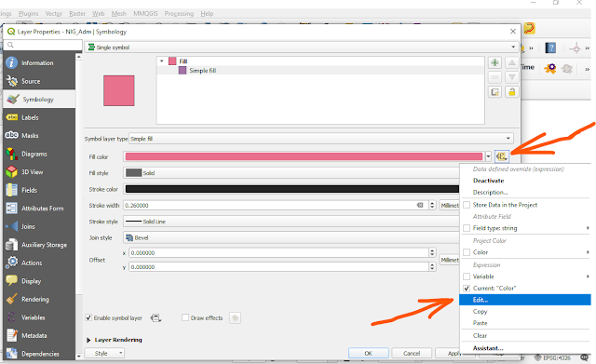Click the large pink symbol preview square
The image size is (596, 364).
coord(119,90)
